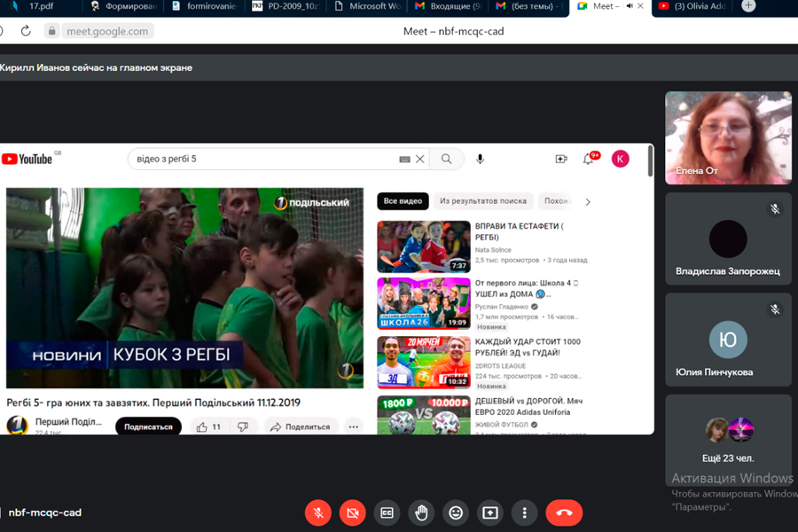Click the raise hand icon

(x=421, y=512)
